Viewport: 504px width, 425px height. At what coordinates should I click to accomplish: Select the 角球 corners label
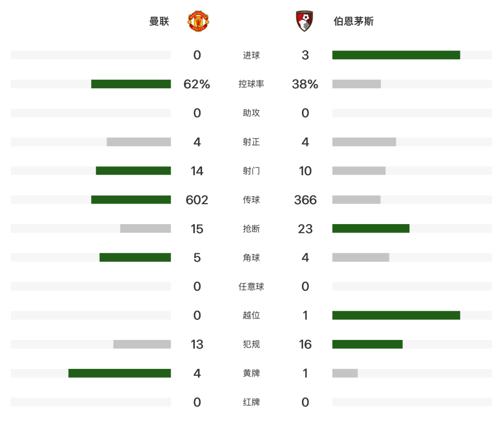coord(251,258)
